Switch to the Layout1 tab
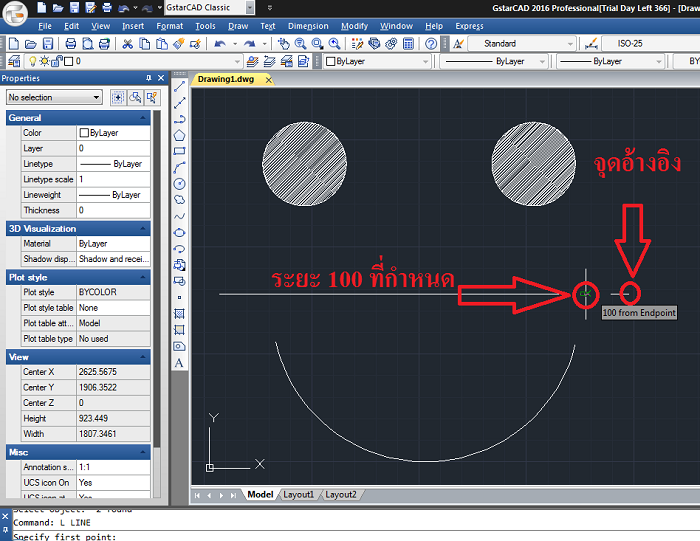The width and height of the screenshot is (700, 541). tap(298, 494)
